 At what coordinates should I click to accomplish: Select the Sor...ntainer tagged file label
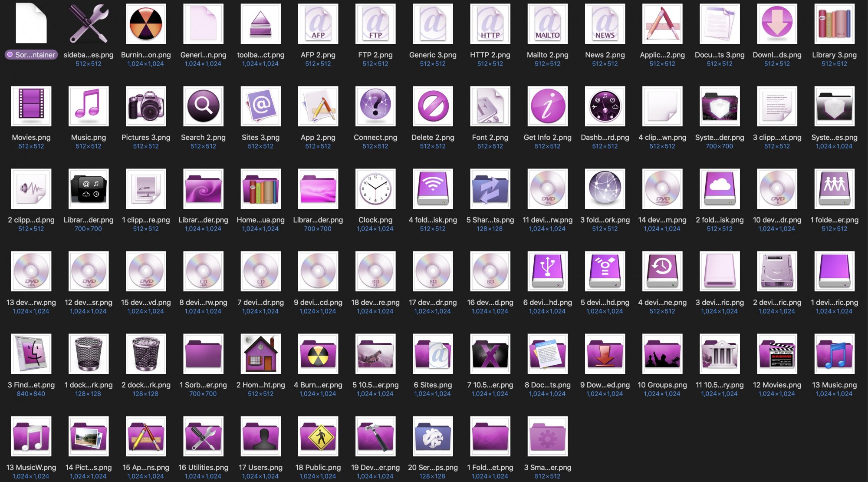(31, 55)
